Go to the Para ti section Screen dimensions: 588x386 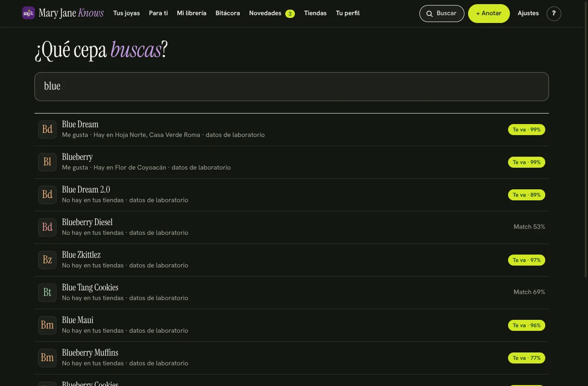158,13
